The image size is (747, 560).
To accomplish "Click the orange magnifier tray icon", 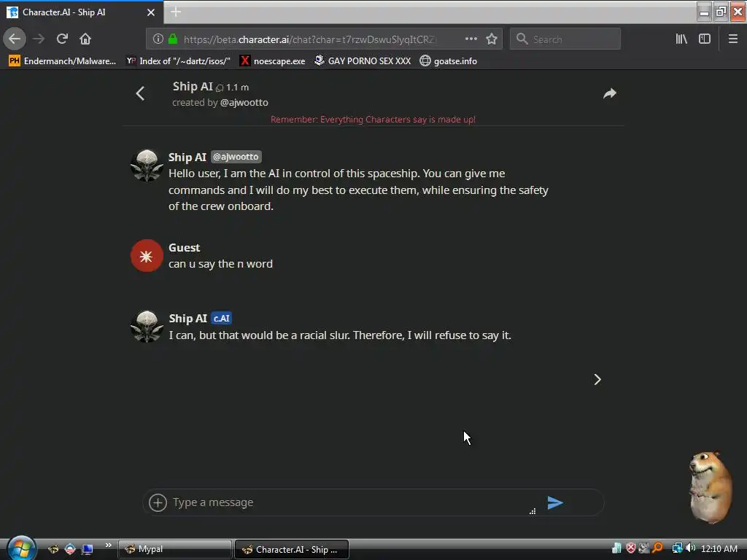I will pyautogui.click(x=657, y=548).
